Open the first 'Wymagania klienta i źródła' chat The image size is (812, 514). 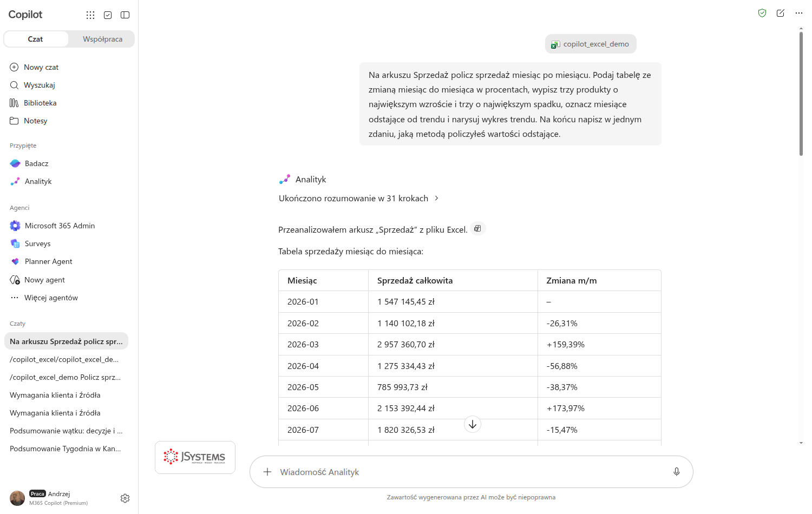click(x=66, y=395)
